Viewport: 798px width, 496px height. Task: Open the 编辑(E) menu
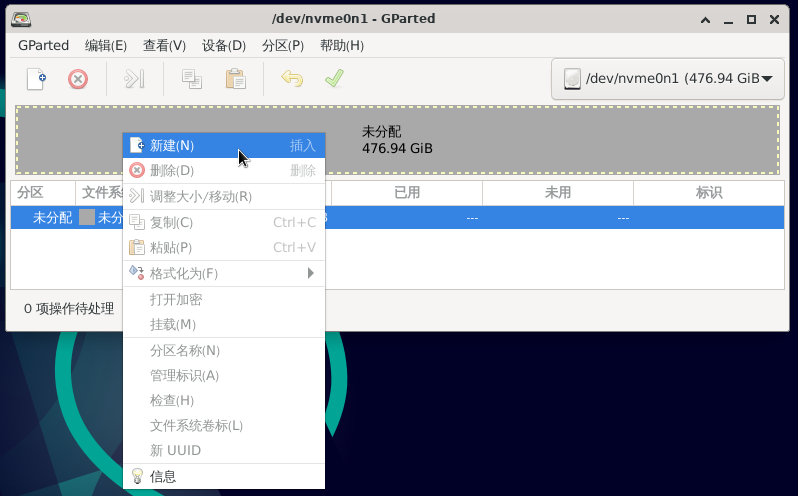tap(106, 45)
